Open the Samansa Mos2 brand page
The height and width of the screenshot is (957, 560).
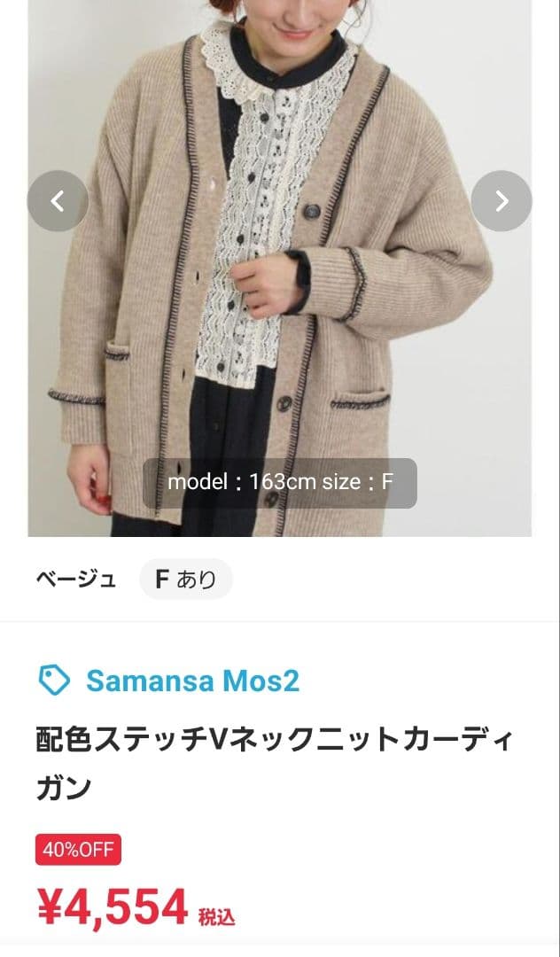tap(193, 681)
